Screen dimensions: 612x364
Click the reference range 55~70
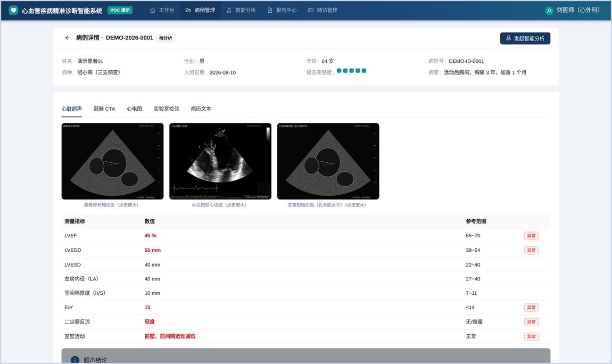pos(473,236)
